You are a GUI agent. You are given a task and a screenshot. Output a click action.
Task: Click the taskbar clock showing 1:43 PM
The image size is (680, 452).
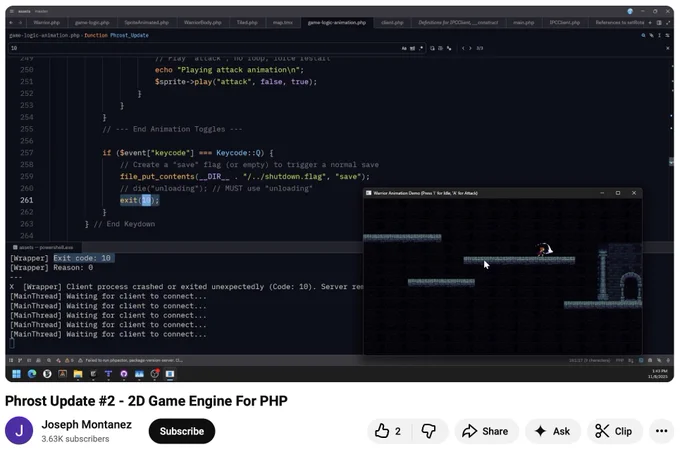coord(658,374)
